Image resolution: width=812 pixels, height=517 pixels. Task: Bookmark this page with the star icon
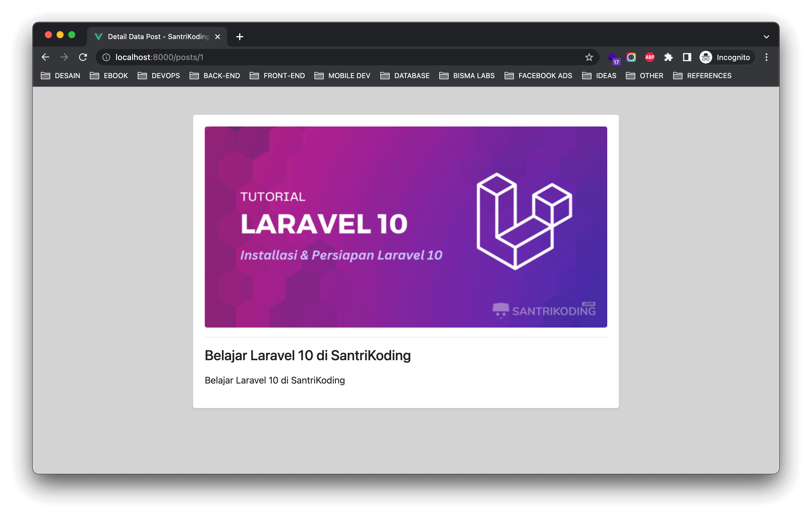point(589,57)
